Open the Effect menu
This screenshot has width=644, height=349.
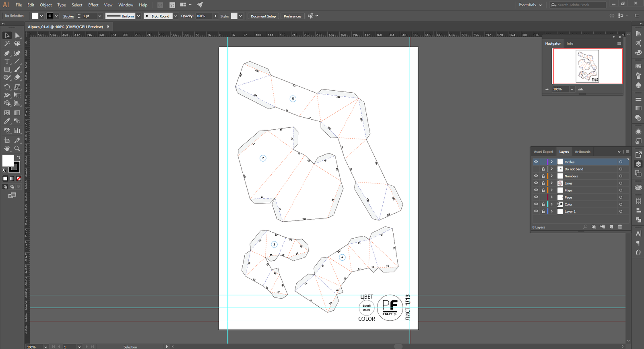(93, 5)
